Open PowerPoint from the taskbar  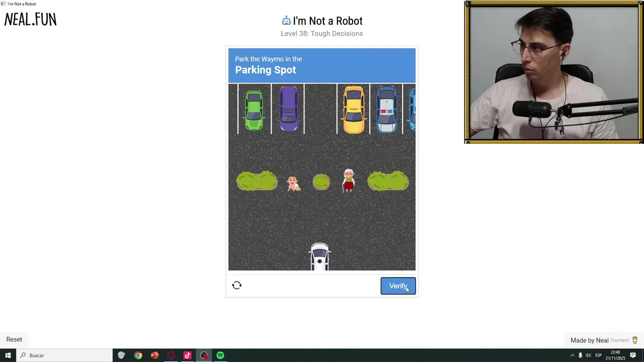[154, 355]
